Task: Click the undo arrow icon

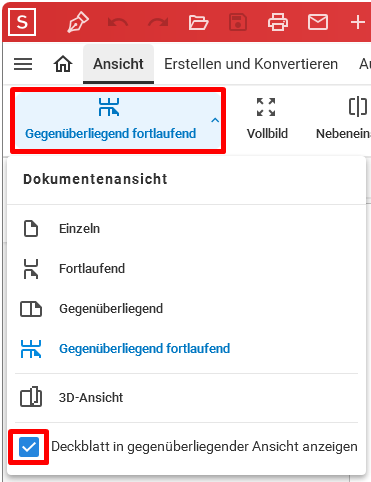Action: pyautogui.click(x=118, y=23)
